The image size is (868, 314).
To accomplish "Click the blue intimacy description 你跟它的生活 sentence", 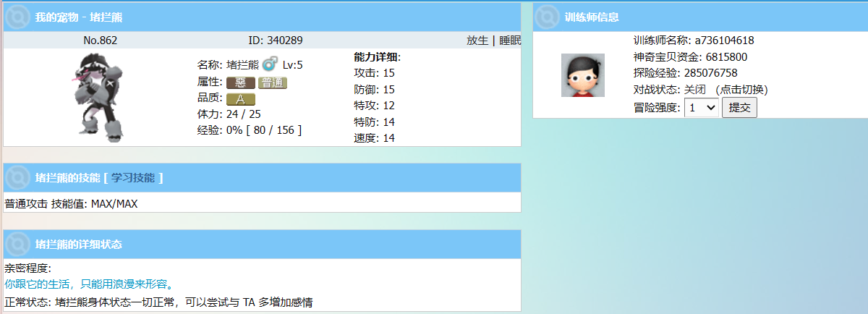I will (89, 284).
